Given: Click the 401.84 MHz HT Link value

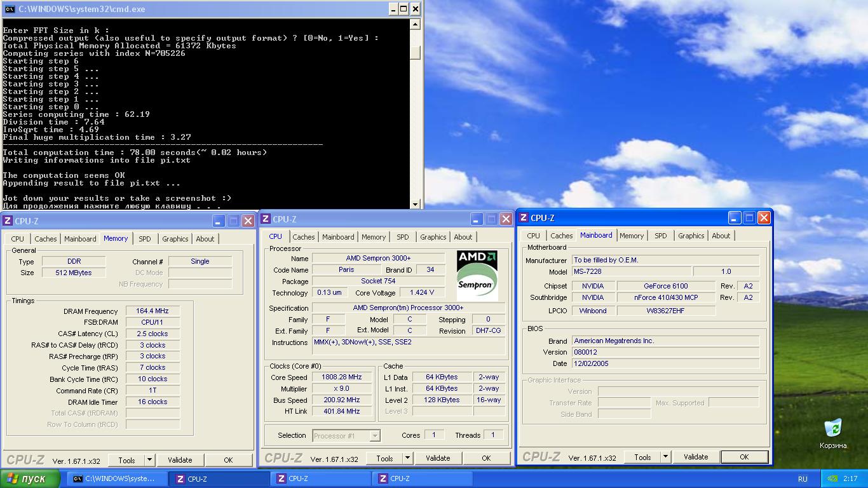Looking at the screenshot, I should [x=342, y=411].
